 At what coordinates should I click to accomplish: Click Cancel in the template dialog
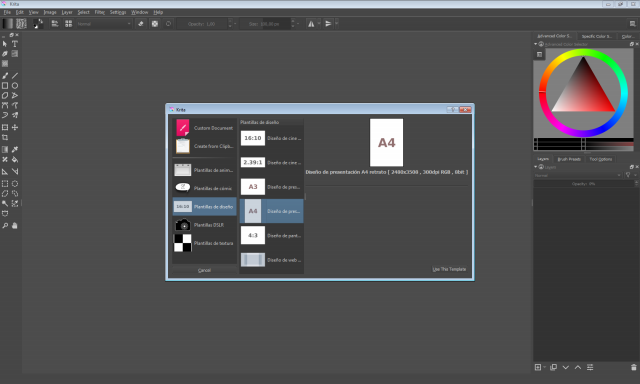point(204,270)
